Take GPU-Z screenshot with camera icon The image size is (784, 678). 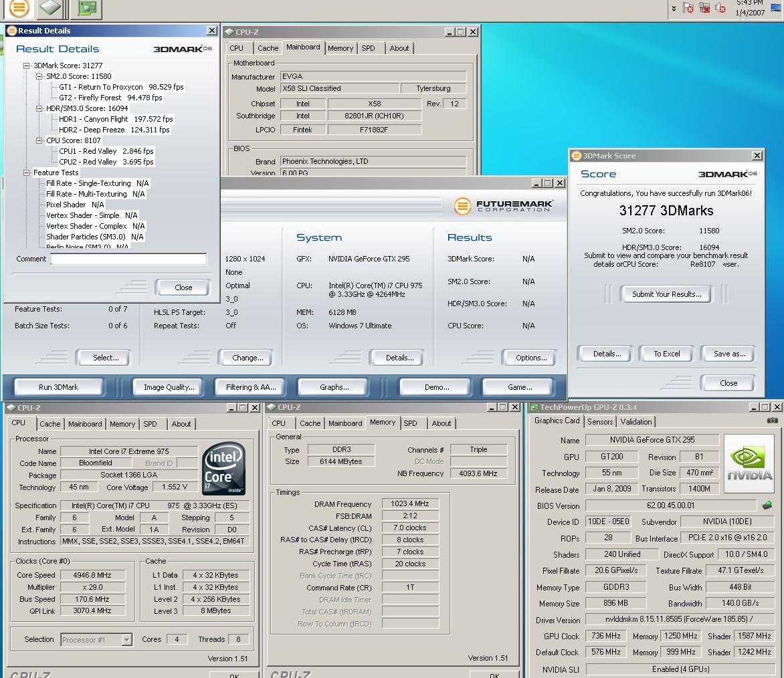(773, 421)
